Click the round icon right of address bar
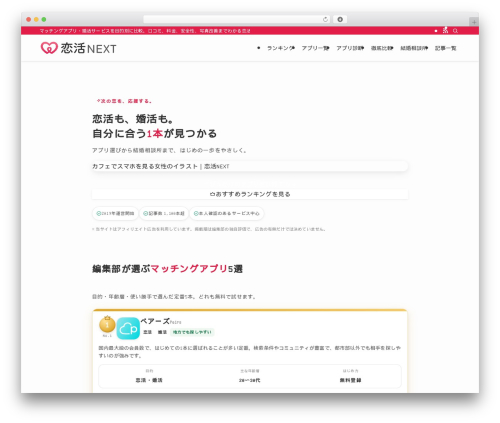This screenshot has width=500, height=423. click(x=340, y=19)
